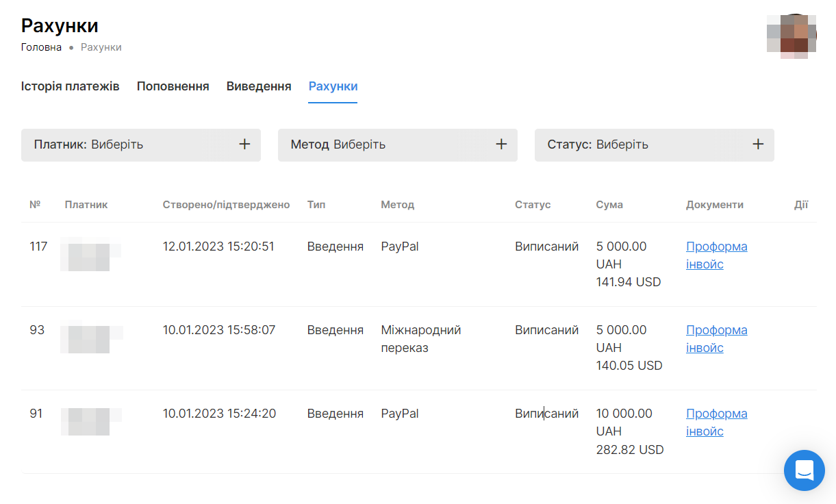Click the Створено/підтверджено column header
836x504 pixels.
click(226, 205)
